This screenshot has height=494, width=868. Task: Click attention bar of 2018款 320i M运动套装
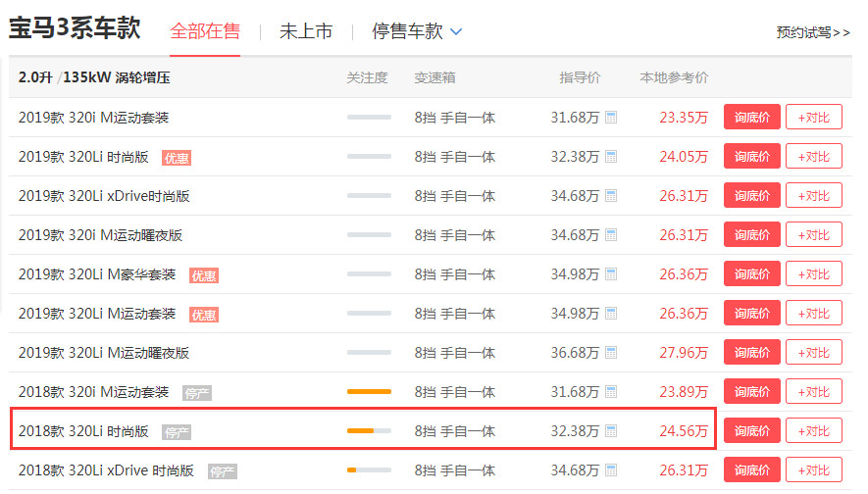click(369, 392)
